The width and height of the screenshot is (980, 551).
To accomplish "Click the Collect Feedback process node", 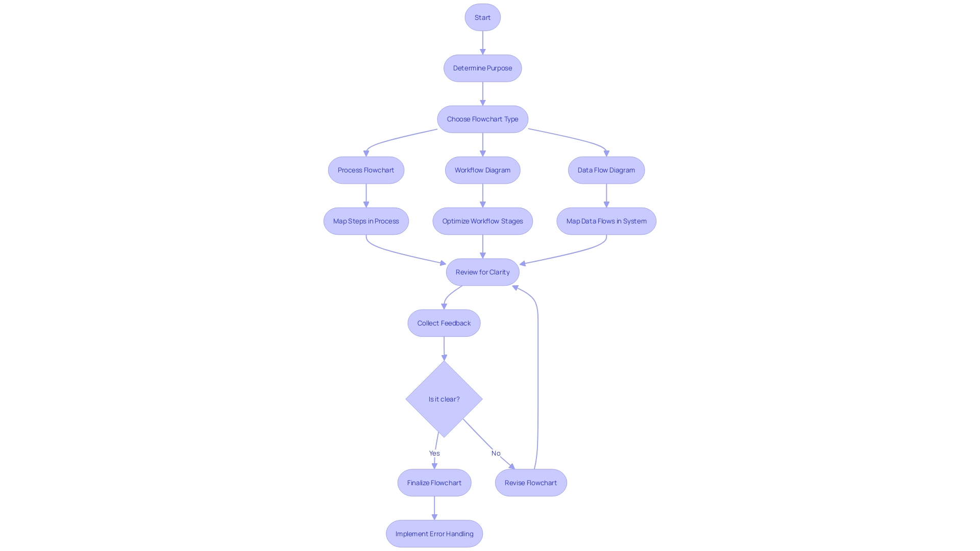I will coord(444,322).
